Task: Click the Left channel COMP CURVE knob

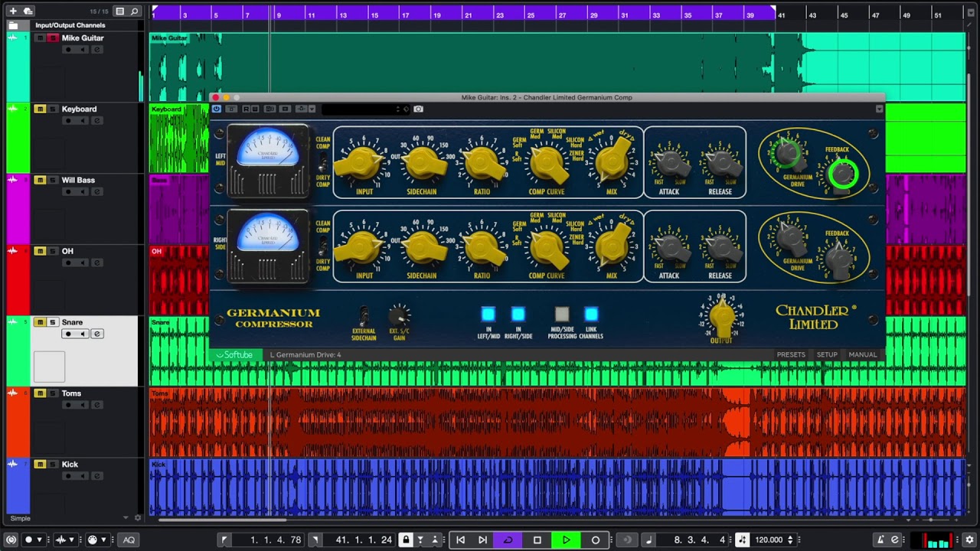Action: click(x=546, y=163)
